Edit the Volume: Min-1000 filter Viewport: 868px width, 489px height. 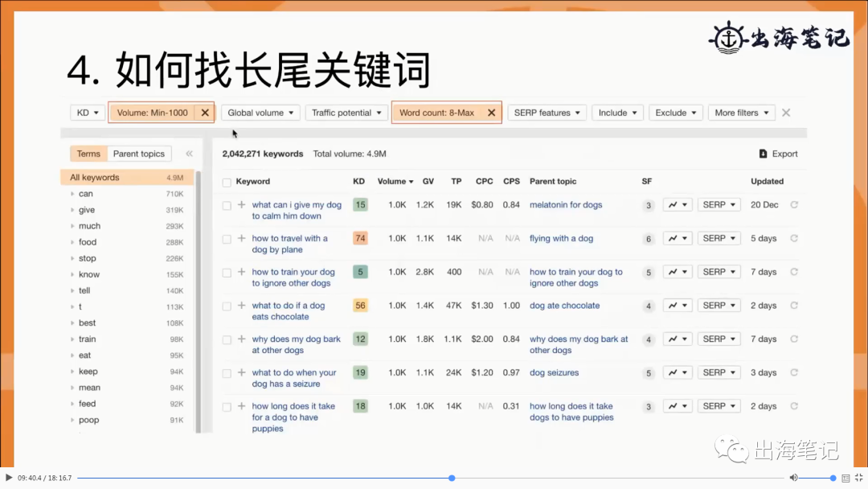pos(152,113)
